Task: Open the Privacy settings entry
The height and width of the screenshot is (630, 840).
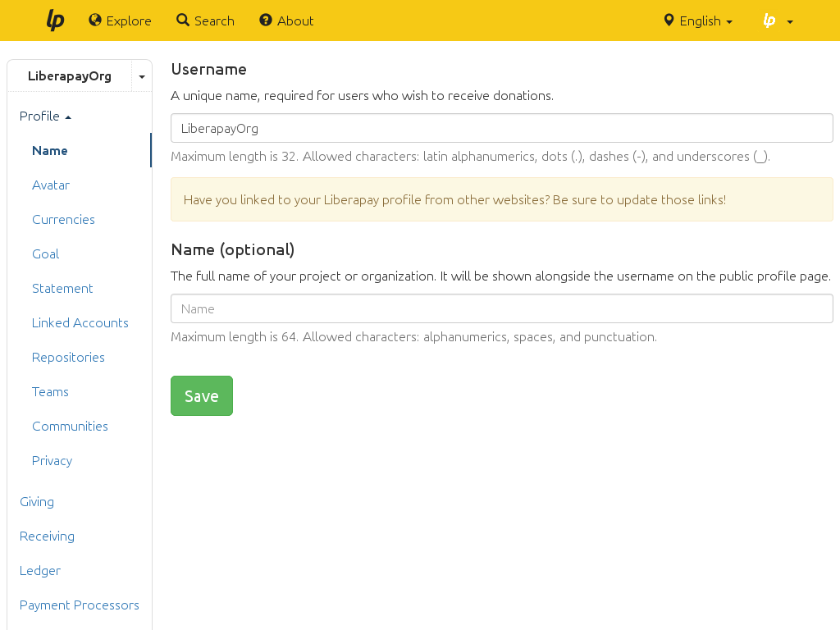Action: (x=52, y=460)
